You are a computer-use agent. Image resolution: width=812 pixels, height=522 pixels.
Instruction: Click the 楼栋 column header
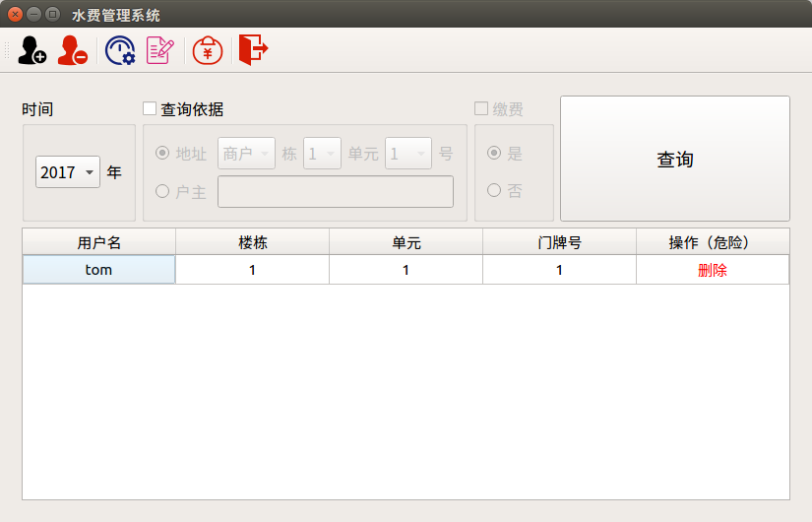(x=253, y=242)
